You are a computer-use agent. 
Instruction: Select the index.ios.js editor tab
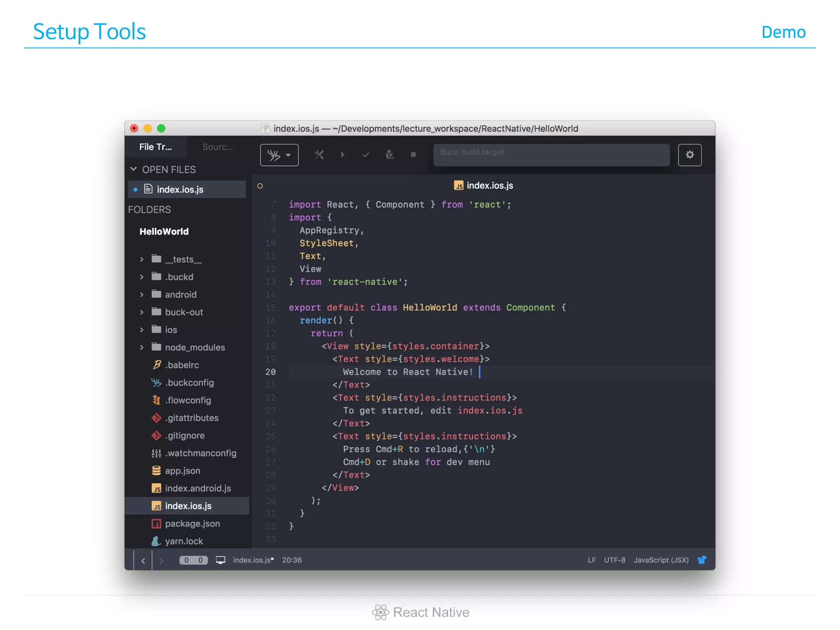[x=484, y=185]
